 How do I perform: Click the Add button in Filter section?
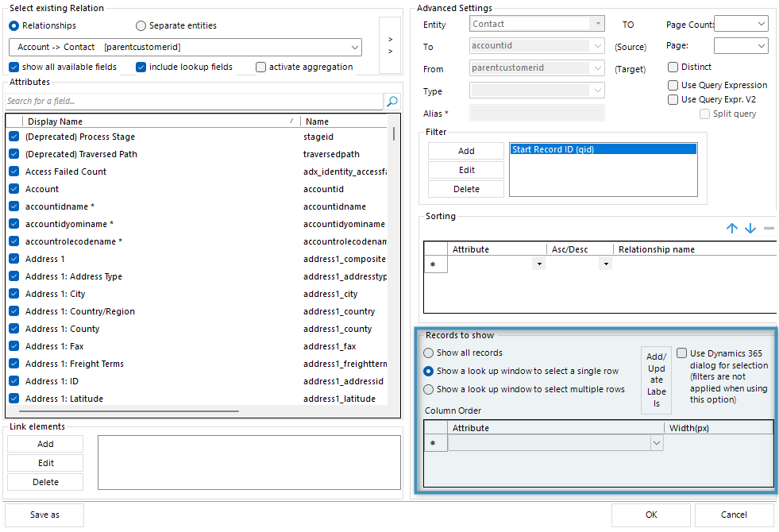pyautogui.click(x=466, y=151)
